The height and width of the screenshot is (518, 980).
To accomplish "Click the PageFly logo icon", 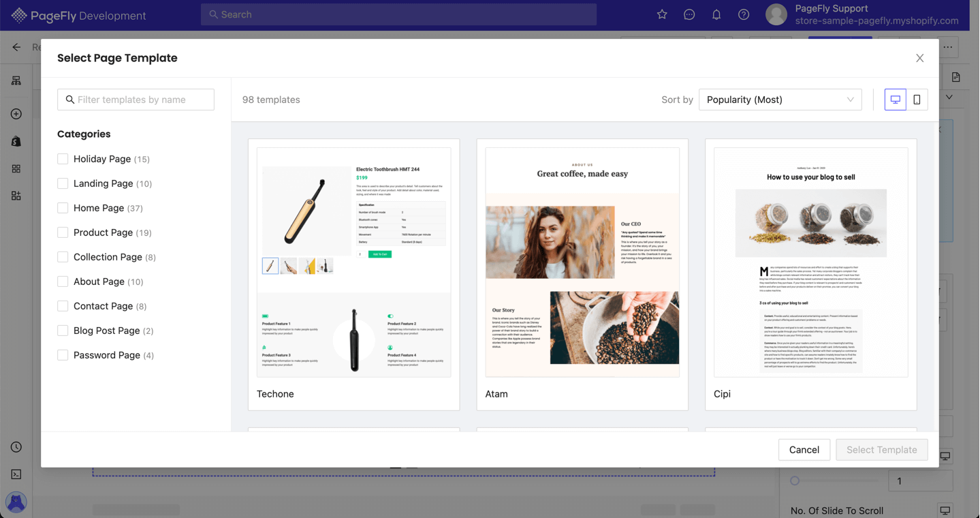I will 19,15.
